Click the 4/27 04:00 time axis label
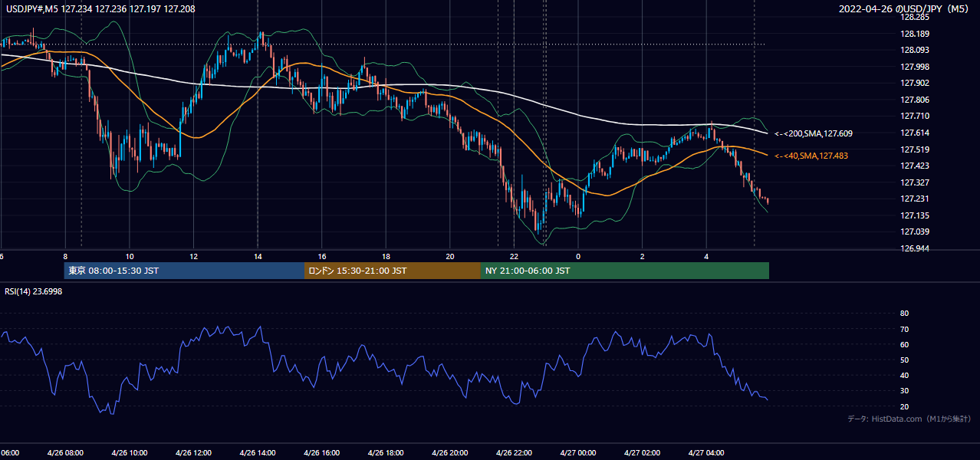 (x=705, y=452)
